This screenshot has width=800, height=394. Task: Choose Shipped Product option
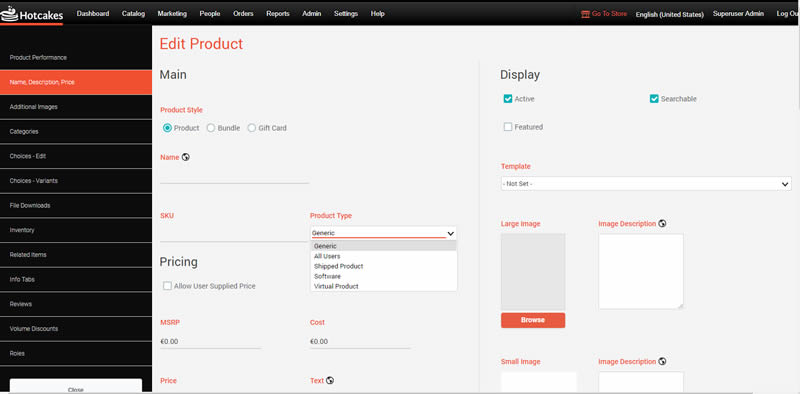384,266
